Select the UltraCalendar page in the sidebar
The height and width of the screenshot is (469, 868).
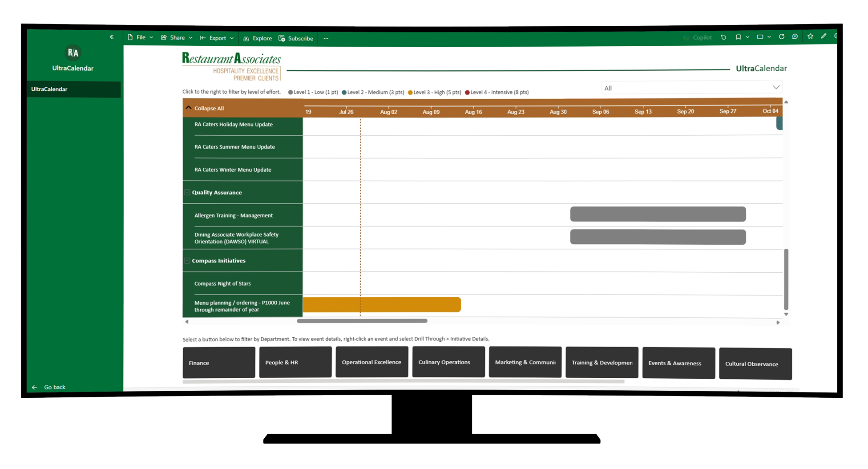pyautogui.click(x=73, y=89)
